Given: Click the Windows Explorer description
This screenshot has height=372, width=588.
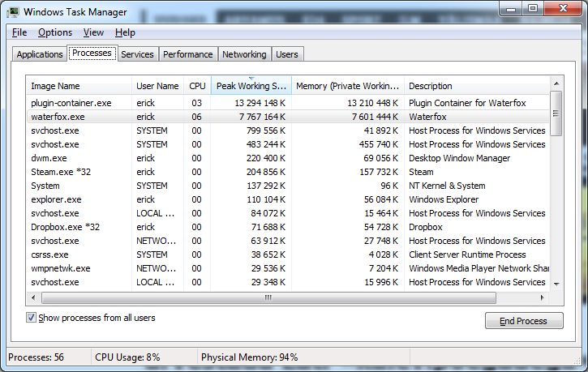Looking at the screenshot, I should pyautogui.click(x=444, y=199).
